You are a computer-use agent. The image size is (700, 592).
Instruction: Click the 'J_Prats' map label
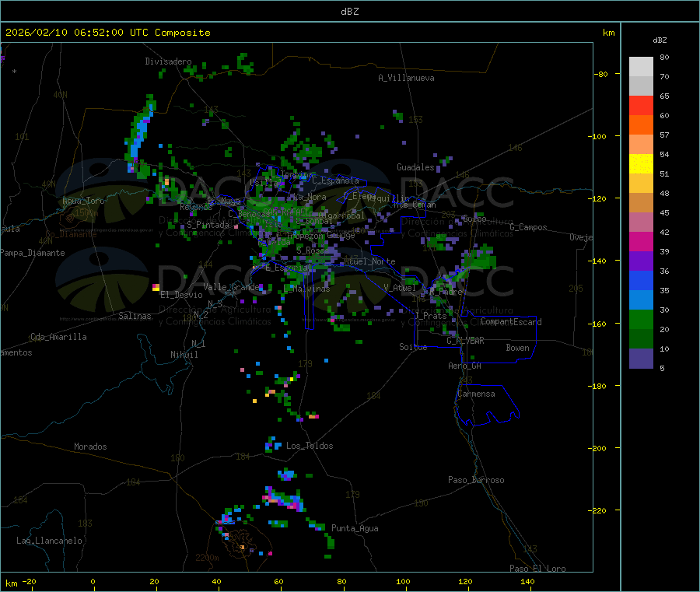[x=430, y=316]
